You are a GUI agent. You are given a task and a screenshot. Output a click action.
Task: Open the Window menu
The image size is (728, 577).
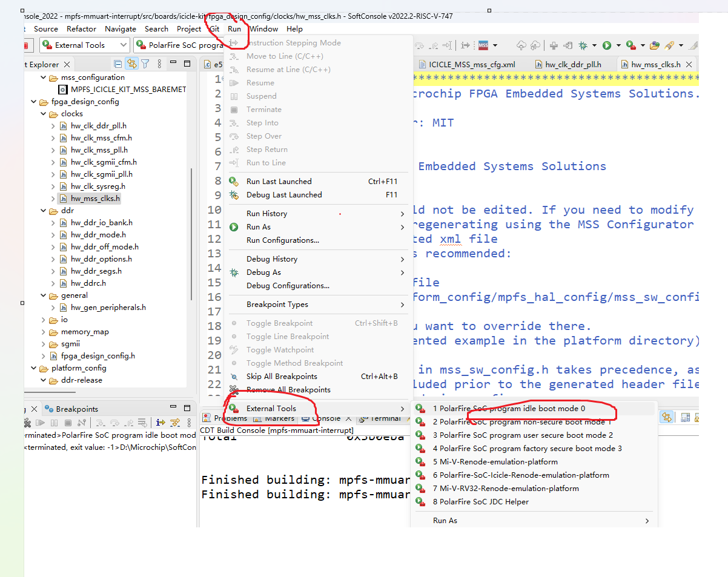(264, 28)
